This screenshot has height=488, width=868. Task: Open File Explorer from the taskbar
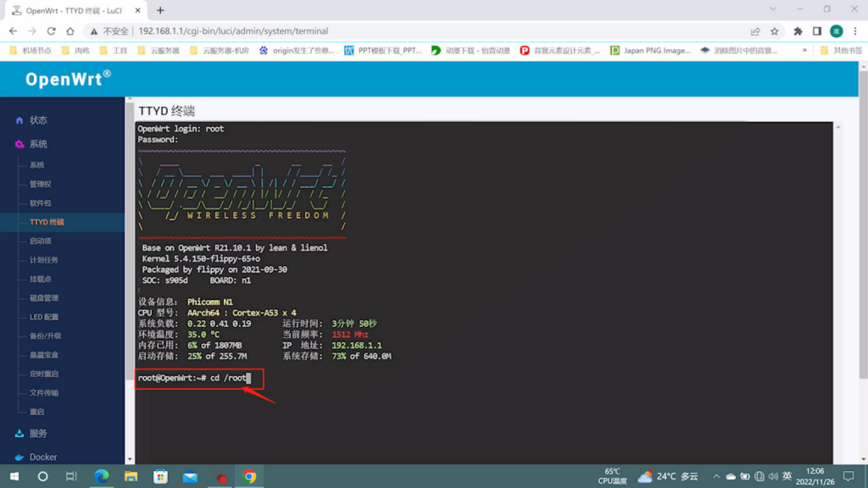[x=131, y=476]
